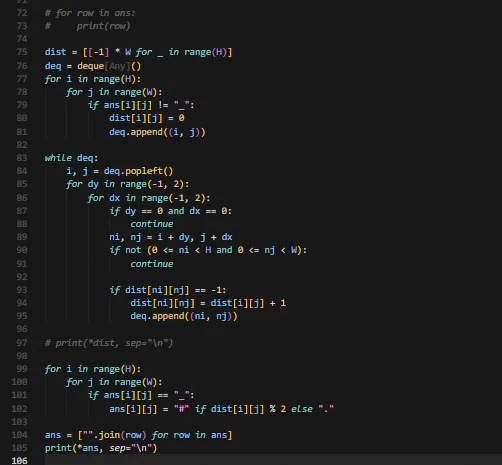Click 'if dy == 0 and dx == 0:' line
The width and height of the screenshot is (502, 465).
170,211
